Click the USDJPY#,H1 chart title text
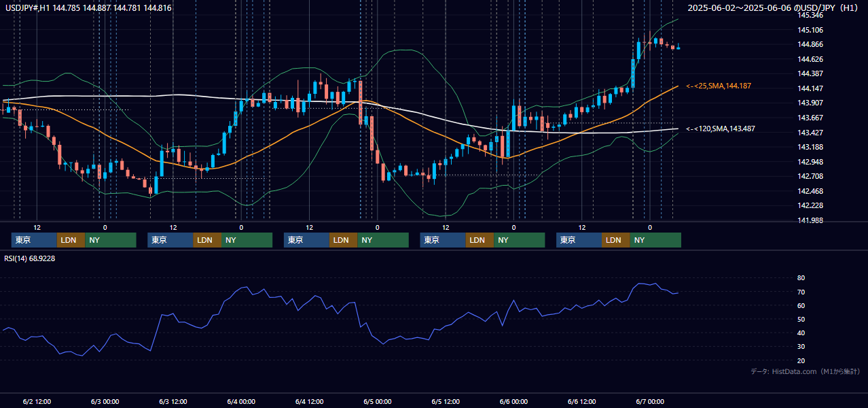This screenshot has width=868, height=408. 88,8
